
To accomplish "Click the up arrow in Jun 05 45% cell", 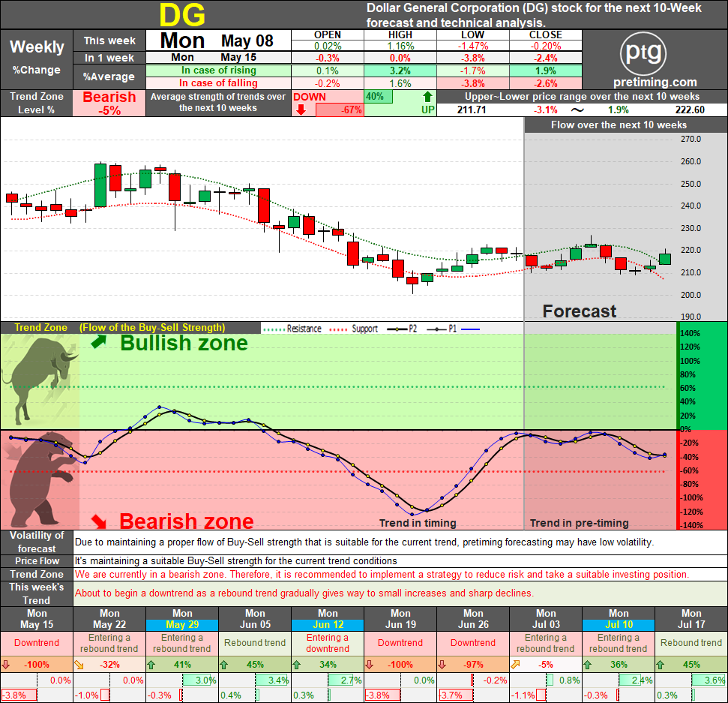I will click(x=224, y=665).
